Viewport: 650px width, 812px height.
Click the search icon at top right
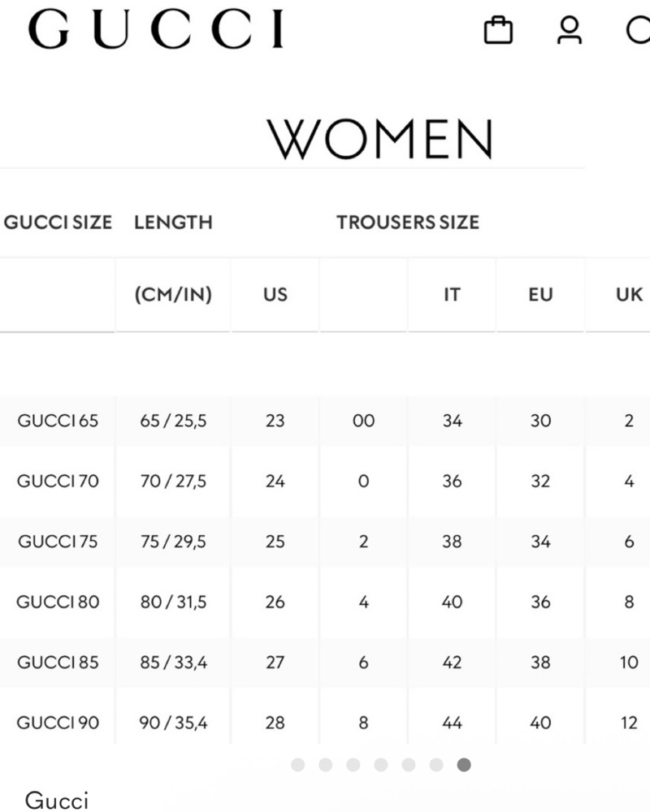[x=638, y=31]
